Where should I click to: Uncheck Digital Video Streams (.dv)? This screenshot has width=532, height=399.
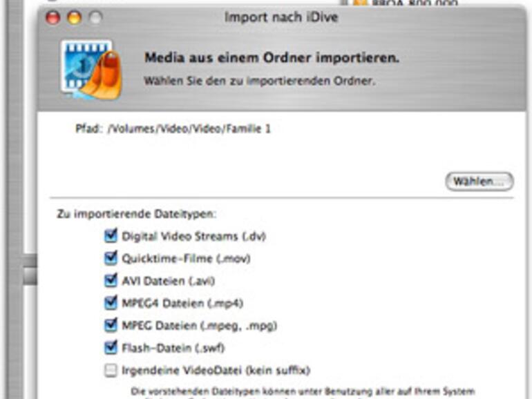click(111, 236)
